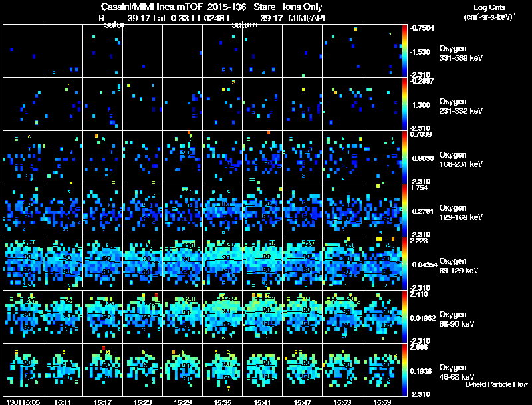The width and height of the screenshot is (532, 405).
Task: Select the 129-169 keV image panel at 15:35
Action: [223, 211]
